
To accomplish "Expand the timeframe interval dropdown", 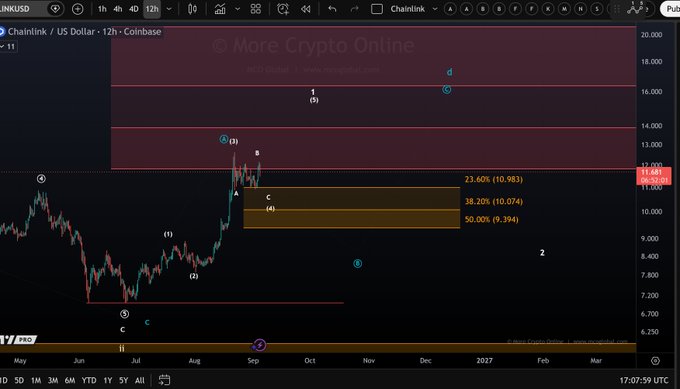I will pos(169,9).
